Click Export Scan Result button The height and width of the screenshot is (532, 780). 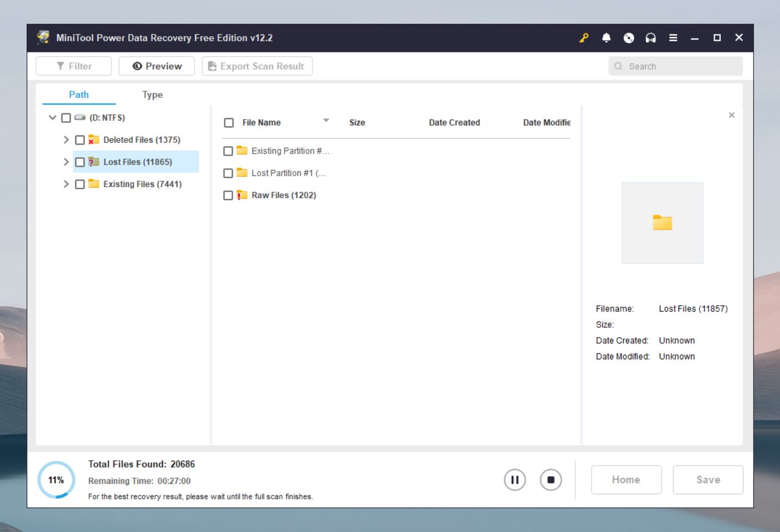[x=257, y=66]
